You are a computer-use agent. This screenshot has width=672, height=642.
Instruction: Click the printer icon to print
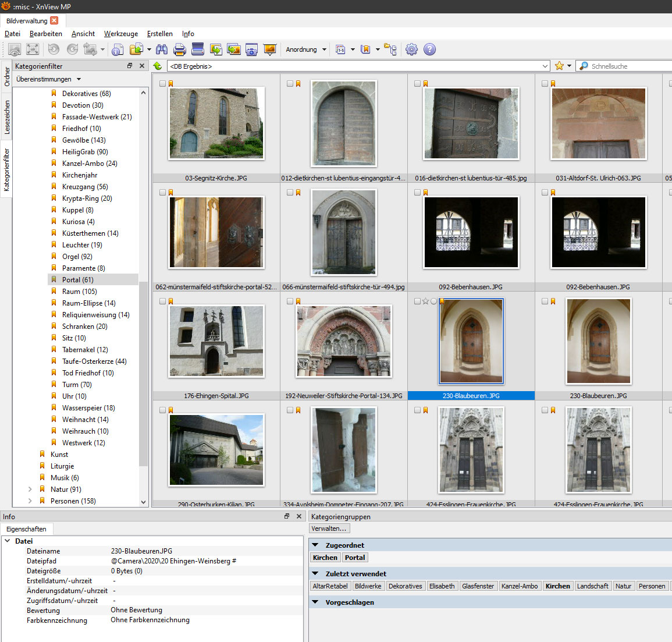(x=180, y=49)
